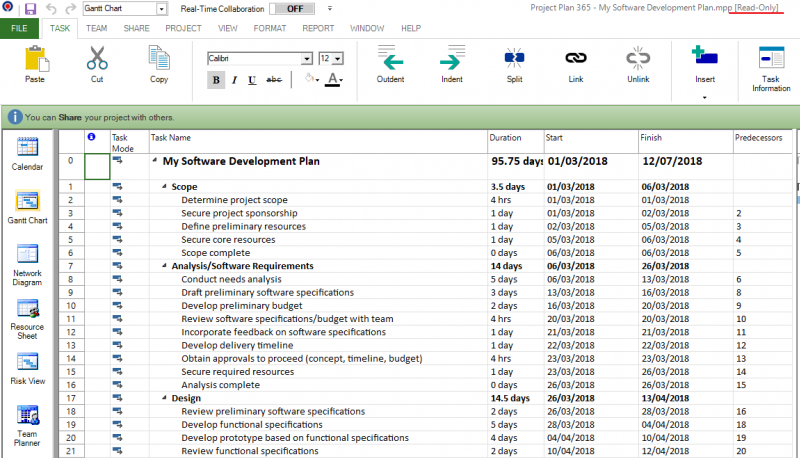This screenshot has width=800, height=458.
Task: Click task mode icon for Design row
Action: (x=117, y=397)
